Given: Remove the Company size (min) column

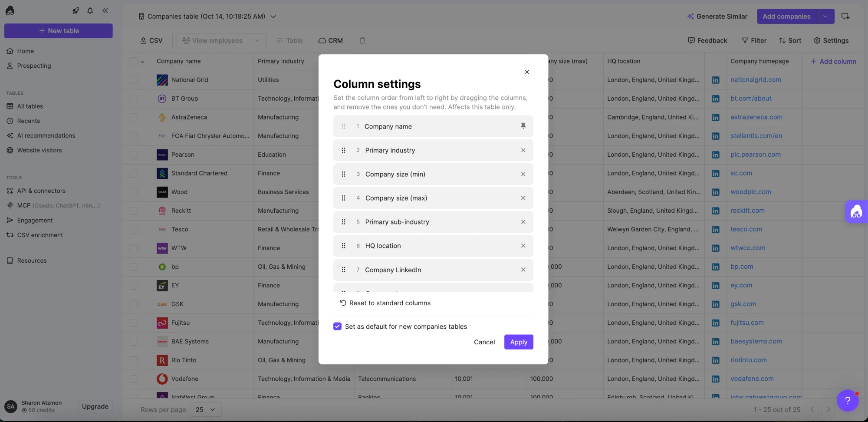Looking at the screenshot, I should coord(523,174).
